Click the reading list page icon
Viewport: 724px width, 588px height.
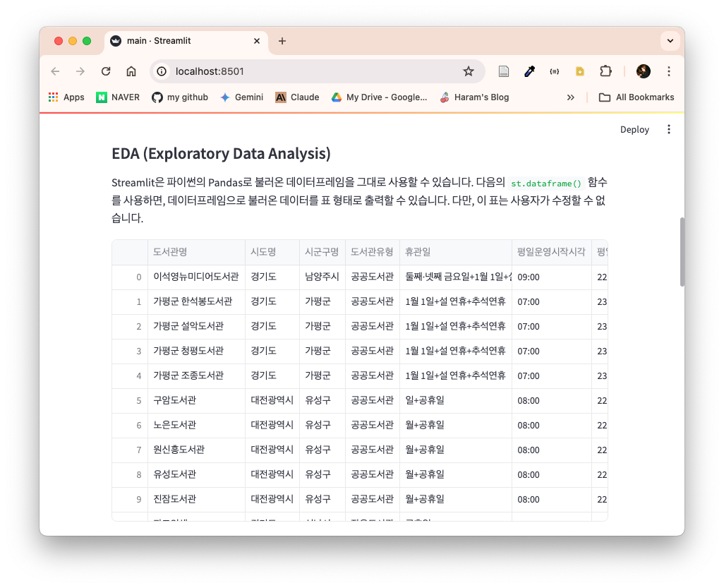pyautogui.click(x=503, y=71)
